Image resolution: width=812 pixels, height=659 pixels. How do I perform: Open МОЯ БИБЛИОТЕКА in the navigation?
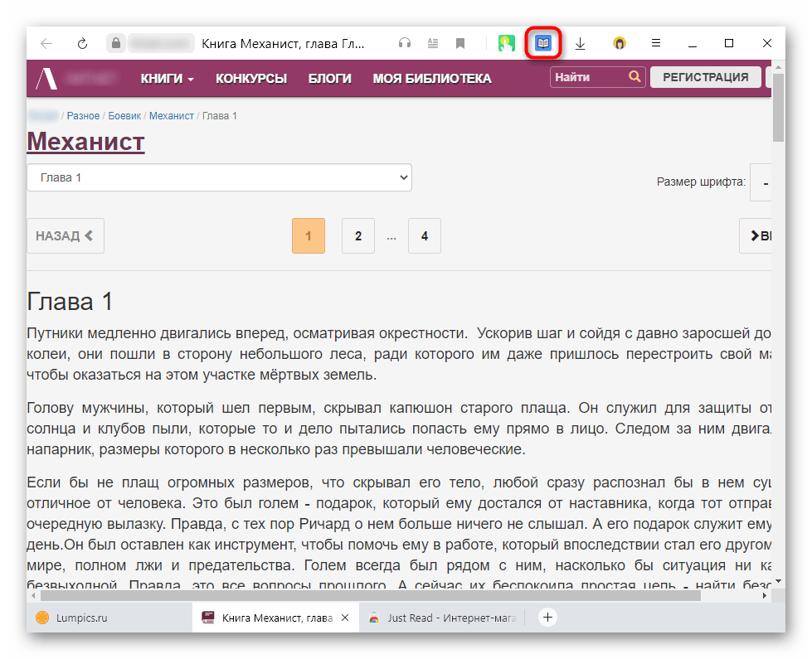432,79
